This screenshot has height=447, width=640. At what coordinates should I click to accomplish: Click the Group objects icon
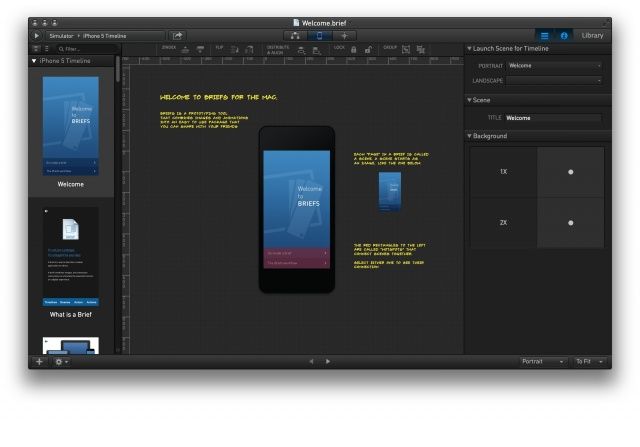point(406,49)
